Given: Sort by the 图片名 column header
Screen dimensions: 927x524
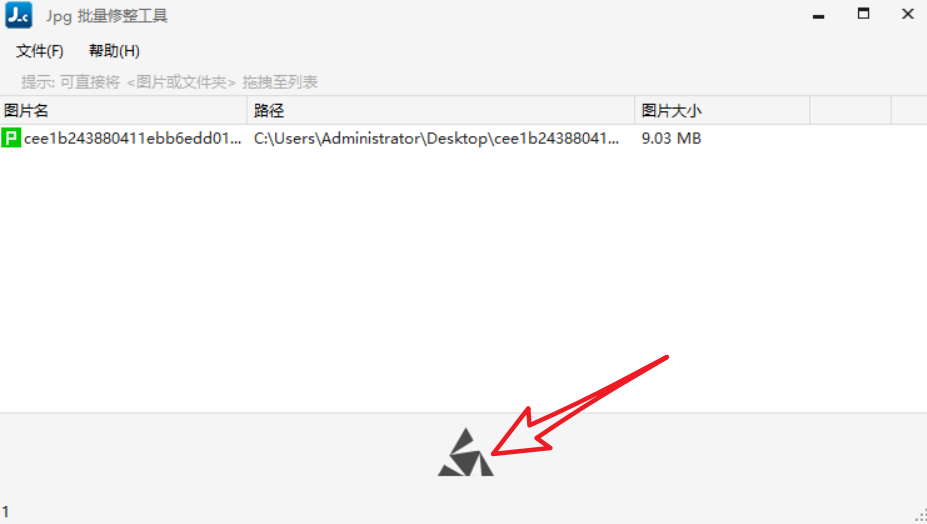Looking at the screenshot, I should [124, 110].
